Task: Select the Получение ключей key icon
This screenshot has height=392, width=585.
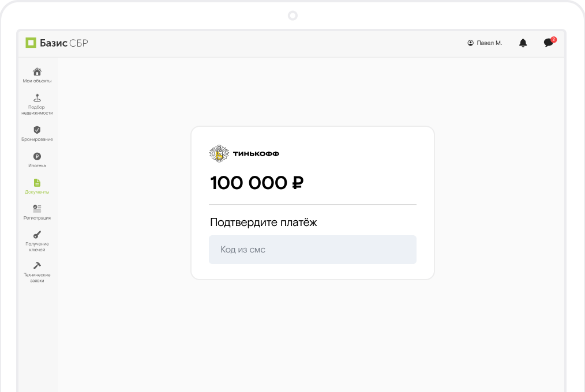Action: 37,235
